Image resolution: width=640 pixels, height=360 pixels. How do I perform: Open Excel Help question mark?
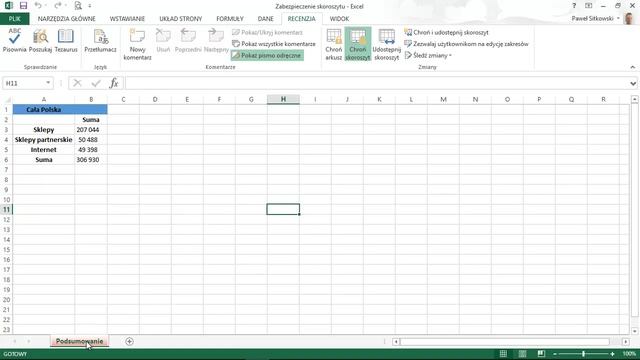point(574,6)
